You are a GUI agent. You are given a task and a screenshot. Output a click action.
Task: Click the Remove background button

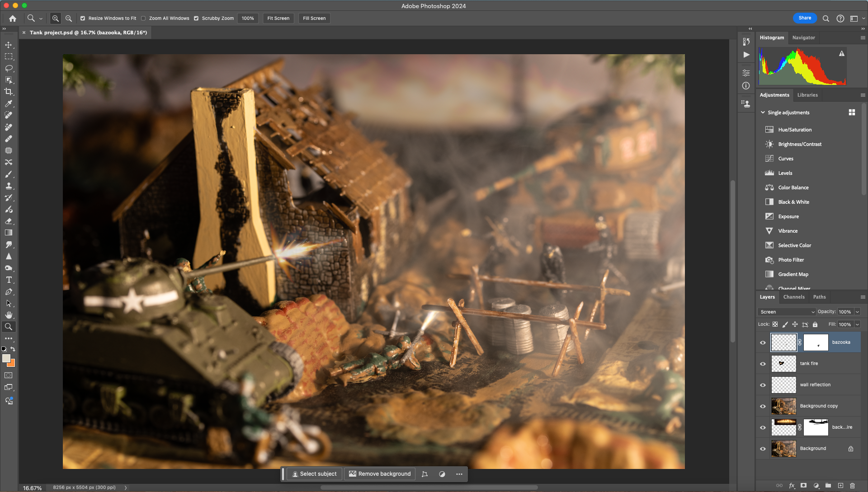[380, 474]
